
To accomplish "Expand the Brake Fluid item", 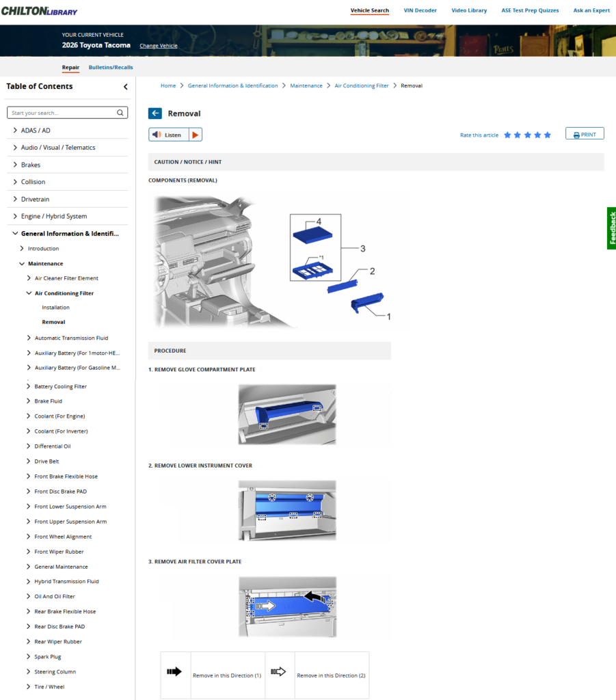I will (x=29, y=401).
